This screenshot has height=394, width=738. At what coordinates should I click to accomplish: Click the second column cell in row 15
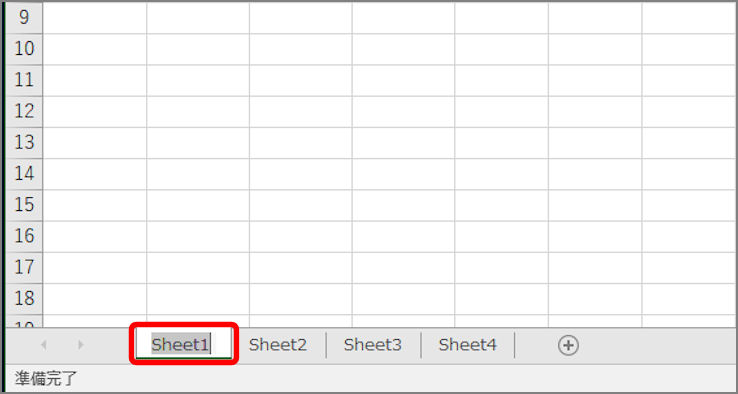click(x=198, y=205)
